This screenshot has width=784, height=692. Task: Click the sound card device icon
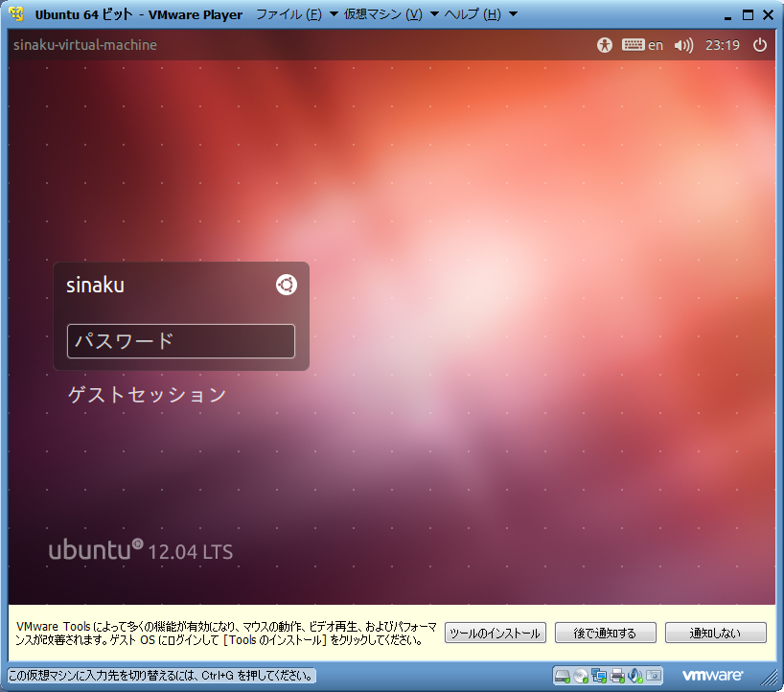(635, 676)
